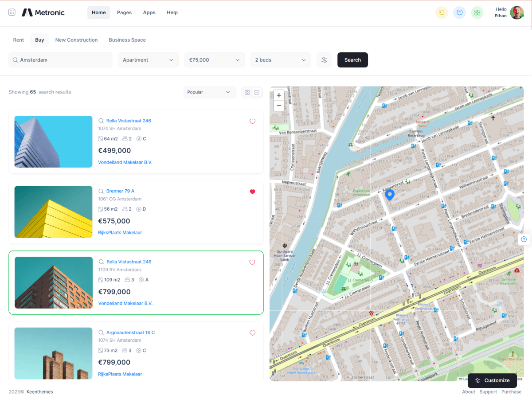This screenshot has width=532, height=399.
Task: Click the blue map location pin
Action: [x=389, y=195]
